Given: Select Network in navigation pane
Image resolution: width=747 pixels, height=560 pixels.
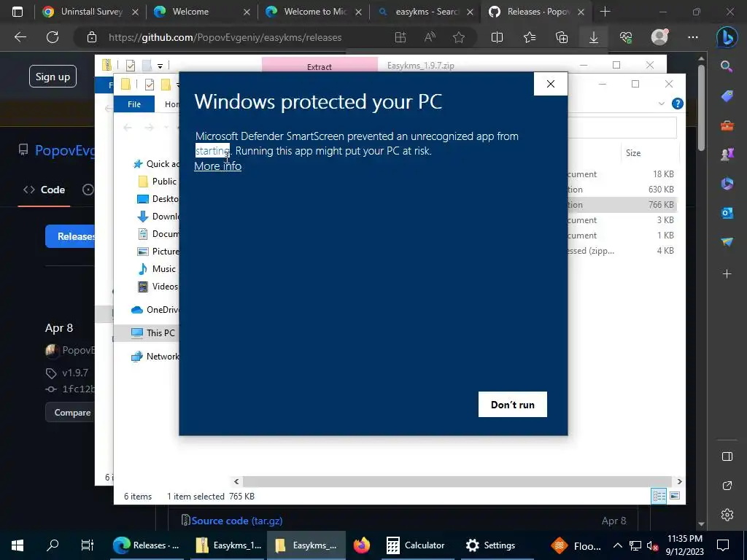Looking at the screenshot, I should 155,356.
